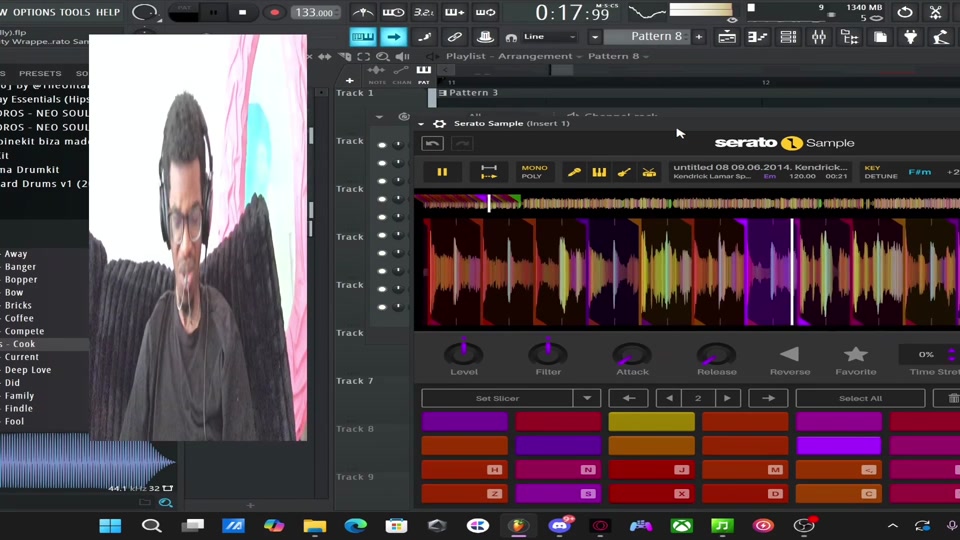Switch to the PRESETS browser tab

[40, 73]
